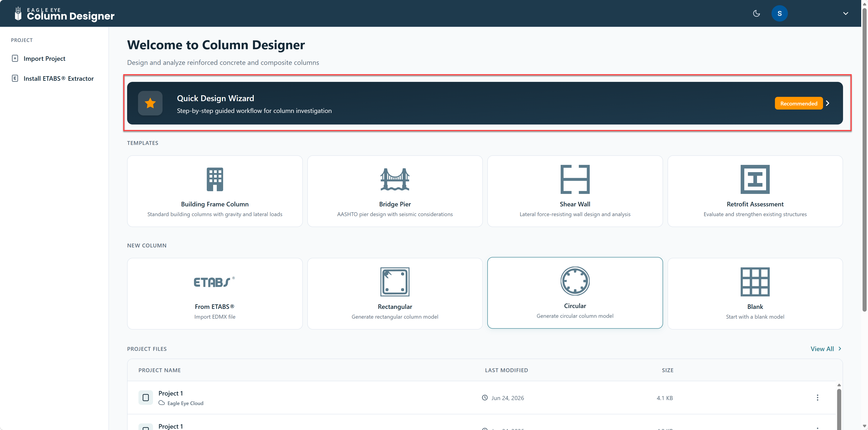This screenshot has height=430, width=868.
Task: Expand the user account dropdown chevron
Action: click(x=846, y=13)
